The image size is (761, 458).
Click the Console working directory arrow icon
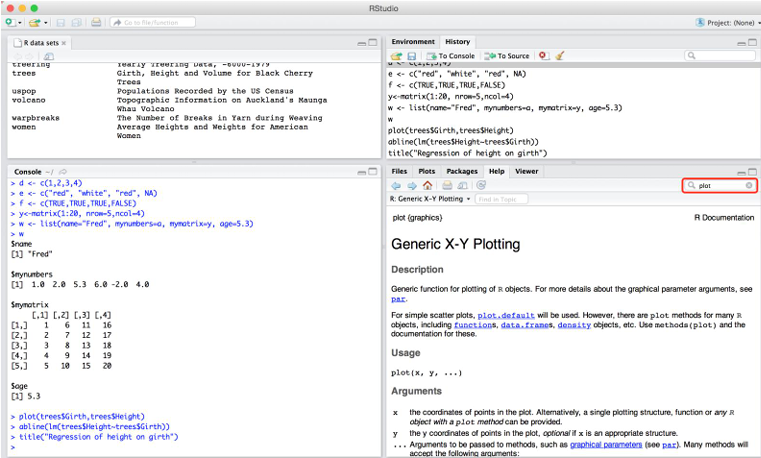pos(63,172)
